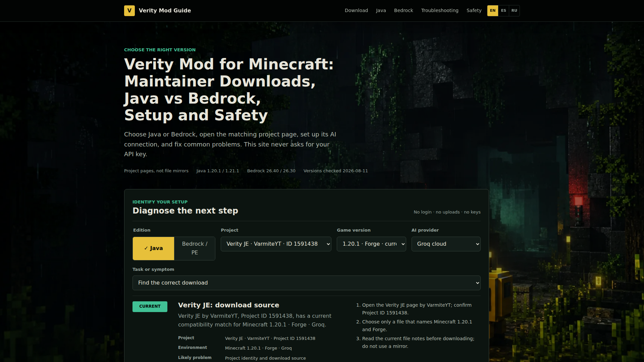Select the Java edition option
The image size is (644, 362).
(153, 248)
